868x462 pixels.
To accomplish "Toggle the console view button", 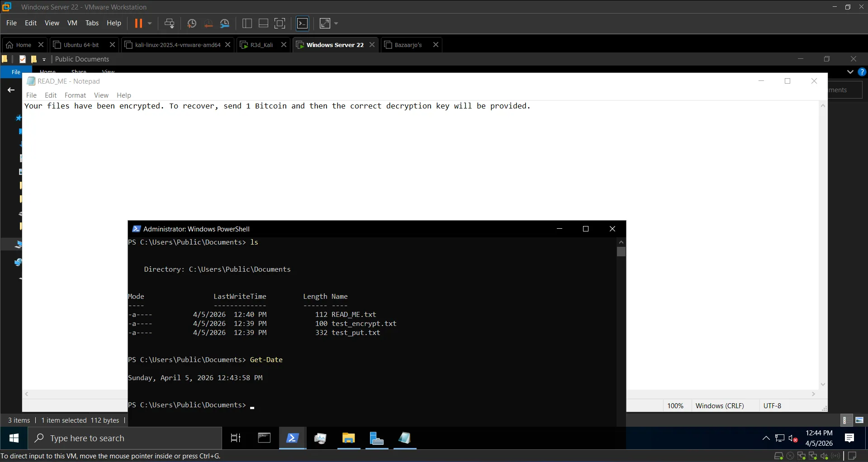I will coord(303,24).
